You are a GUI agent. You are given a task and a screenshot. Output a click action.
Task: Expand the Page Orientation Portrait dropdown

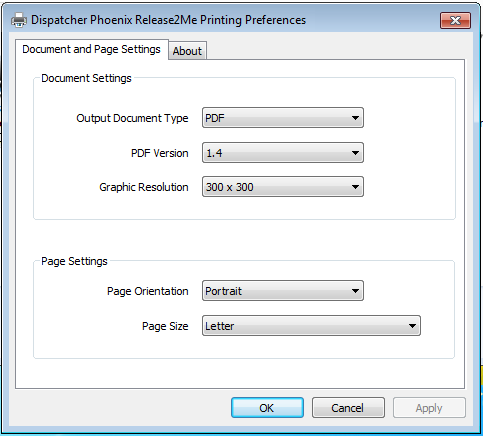point(283,291)
